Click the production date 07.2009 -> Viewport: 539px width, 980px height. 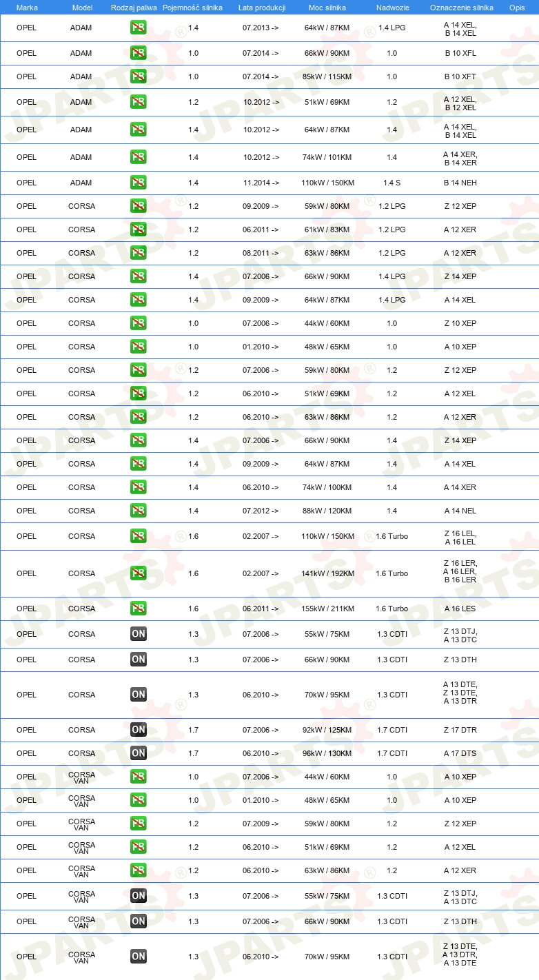coord(261,824)
